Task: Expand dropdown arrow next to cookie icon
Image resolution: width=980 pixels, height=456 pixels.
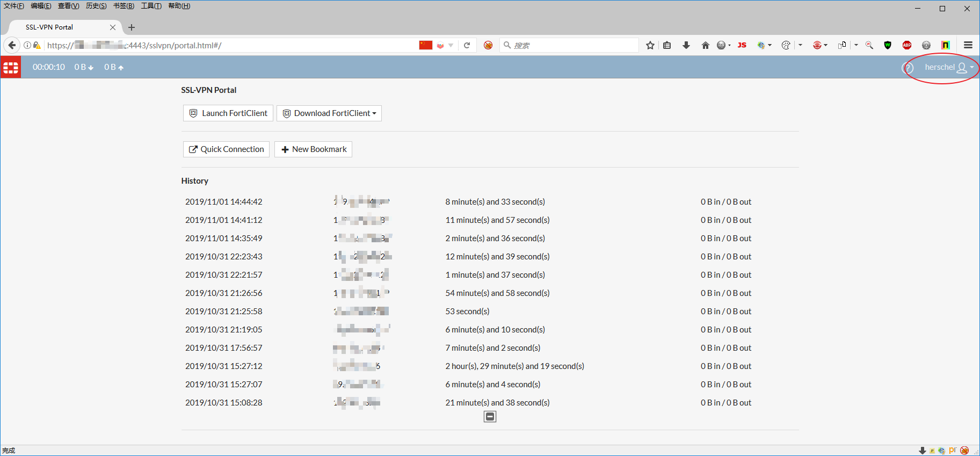Action: pyautogui.click(x=800, y=45)
